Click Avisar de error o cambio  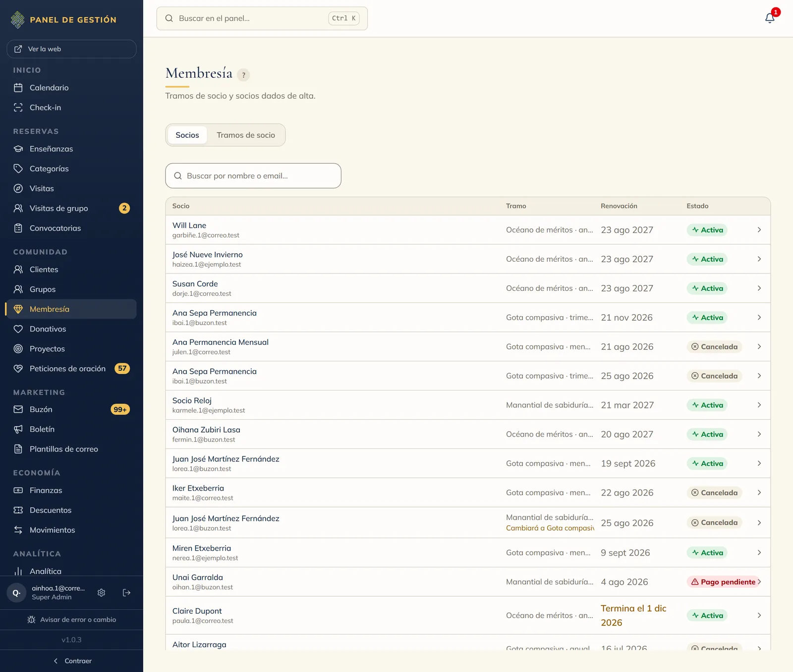tap(71, 620)
